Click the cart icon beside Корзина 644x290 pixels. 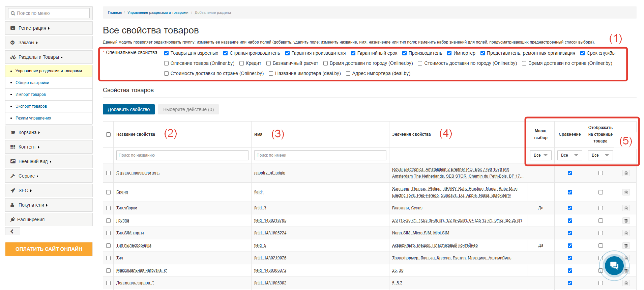click(x=13, y=132)
